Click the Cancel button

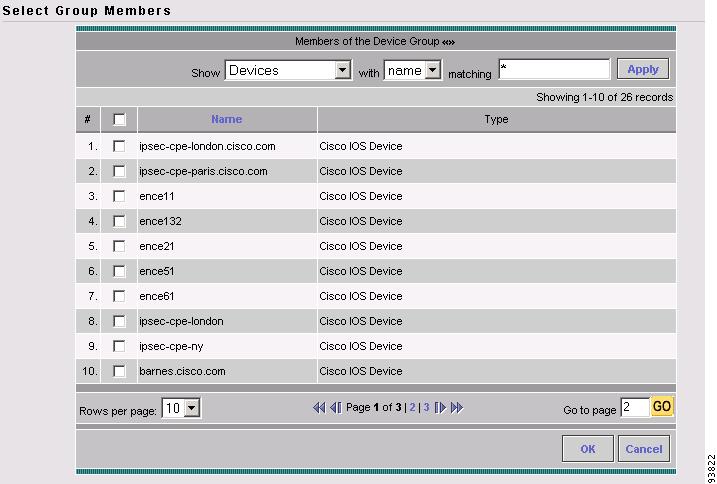[x=644, y=449]
